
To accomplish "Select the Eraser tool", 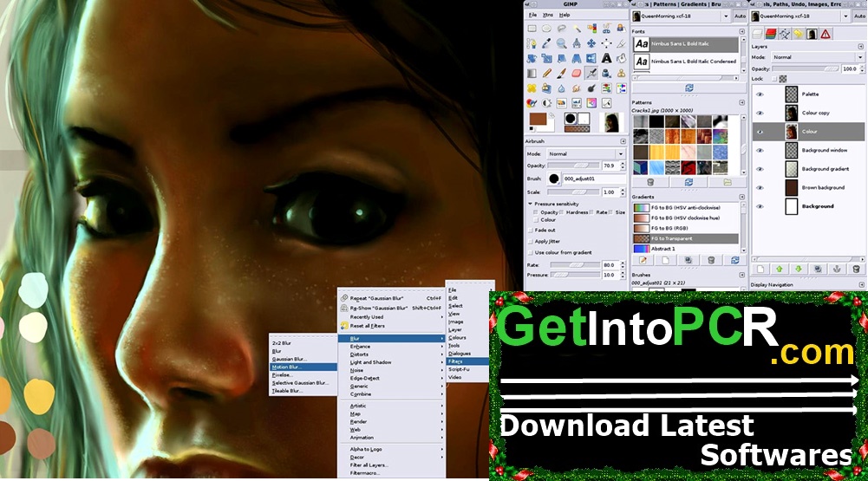I will (x=577, y=73).
